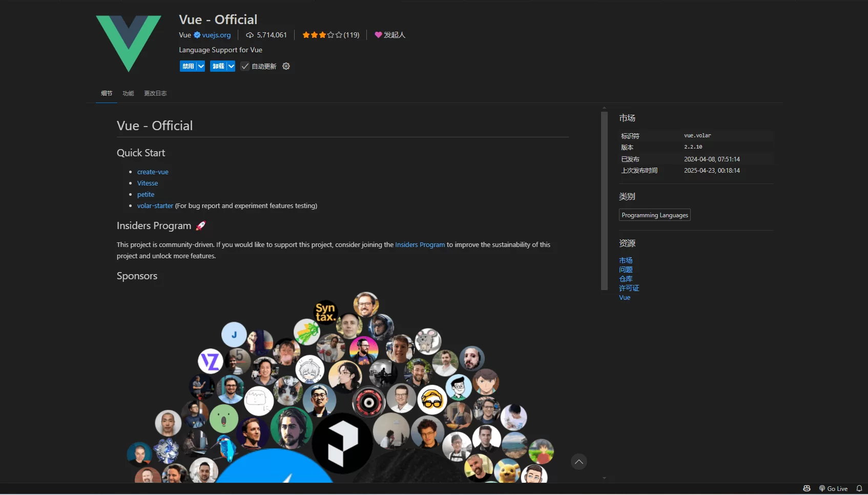Open the 许可证 license resource link
Screen dimensions: 868x495
pos(629,288)
